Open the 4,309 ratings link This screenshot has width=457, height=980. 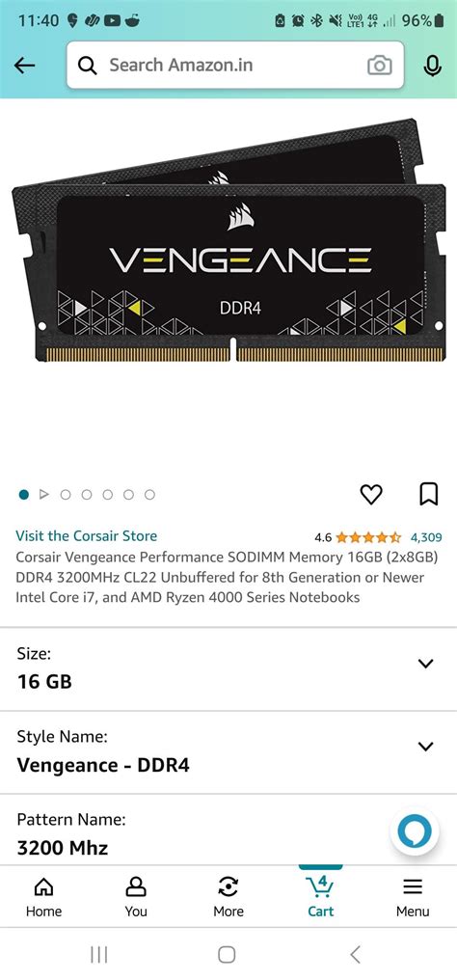[x=426, y=537]
